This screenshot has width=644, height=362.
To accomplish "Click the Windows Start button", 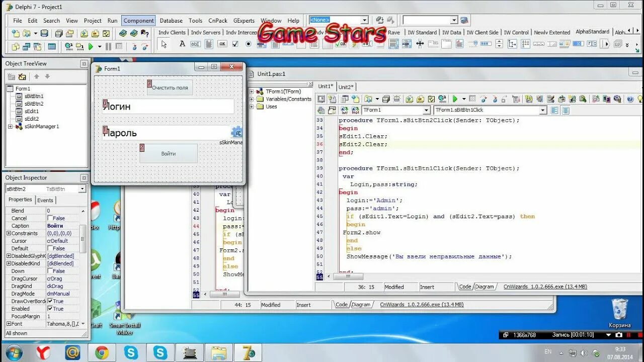I will [x=14, y=352].
